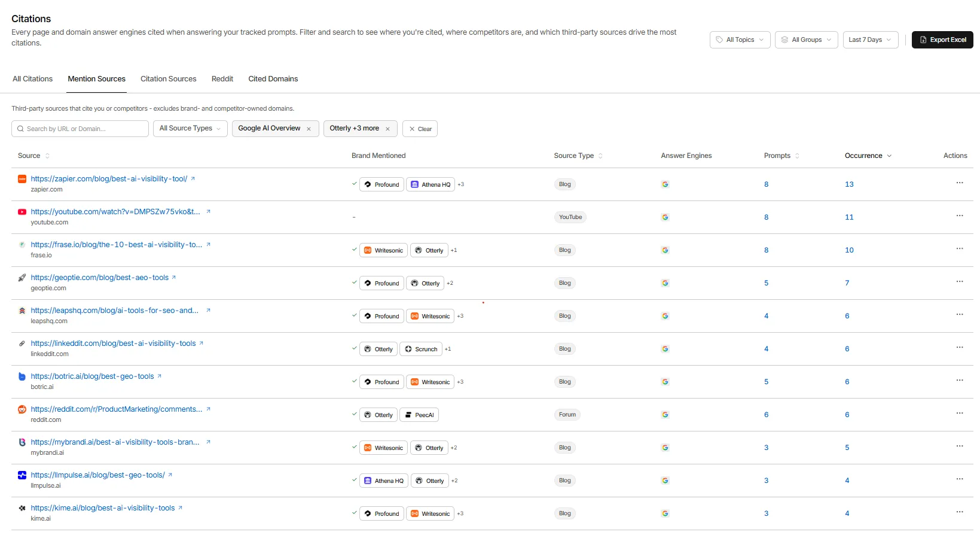Open the Last 7 Days date range dropdown

click(x=870, y=40)
